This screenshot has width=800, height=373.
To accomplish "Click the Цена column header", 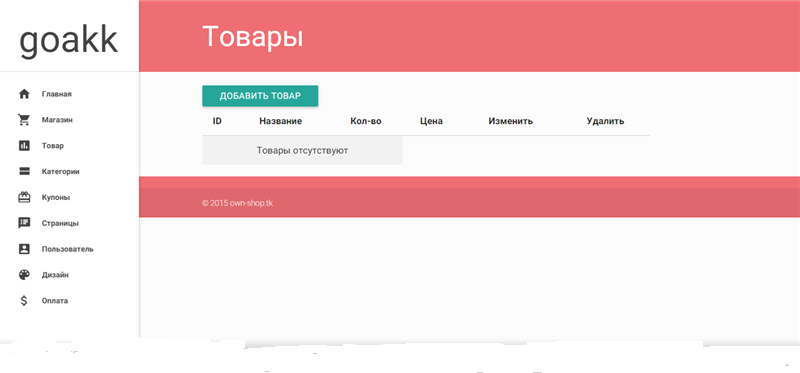I will point(431,121).
